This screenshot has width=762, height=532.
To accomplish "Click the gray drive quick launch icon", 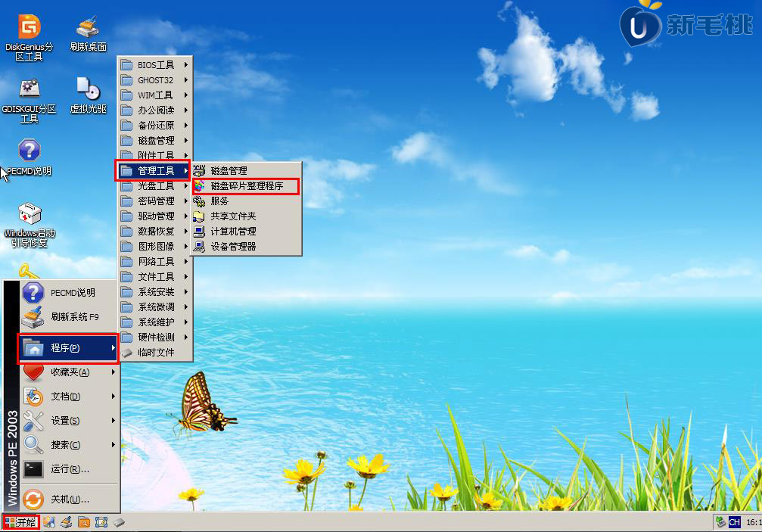I will tap(119, 522).
